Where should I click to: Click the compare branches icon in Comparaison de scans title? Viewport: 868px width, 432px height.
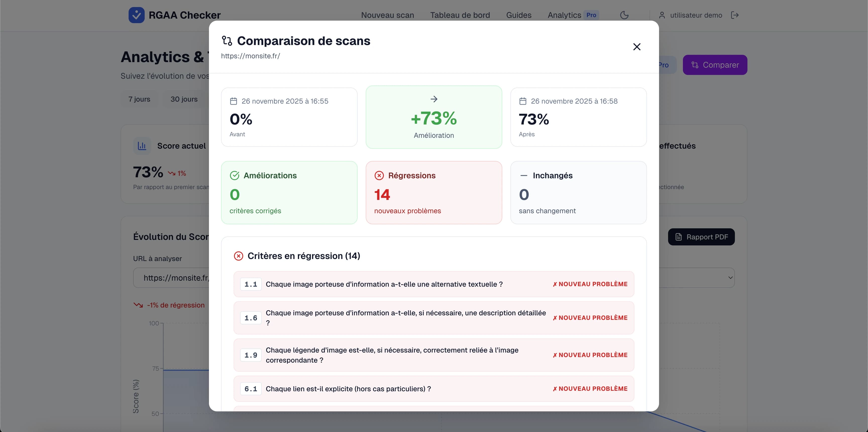click(227, 40)
